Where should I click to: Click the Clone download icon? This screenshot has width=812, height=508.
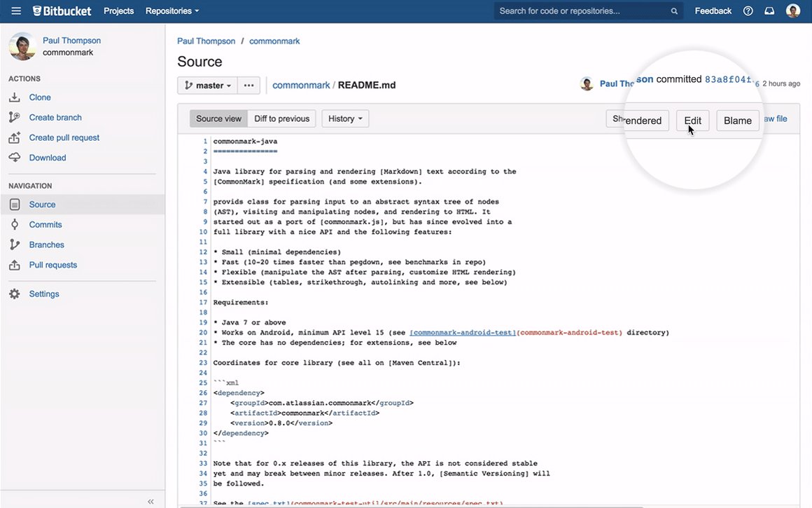15,97
